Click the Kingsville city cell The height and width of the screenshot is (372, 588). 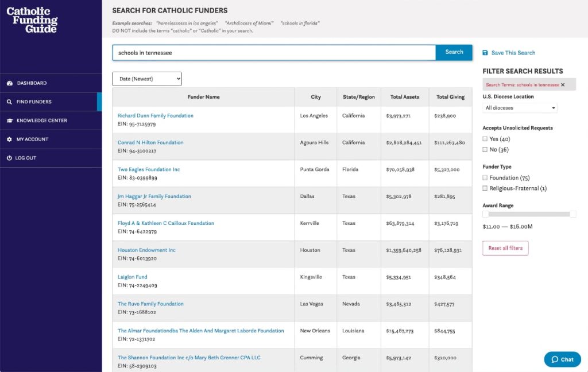pos(311,277)
